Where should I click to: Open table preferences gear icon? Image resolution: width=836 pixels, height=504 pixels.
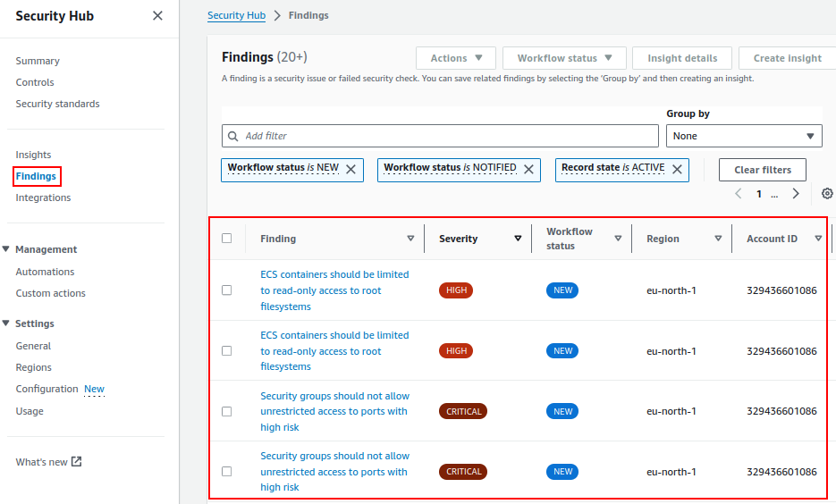click(827, 193)
